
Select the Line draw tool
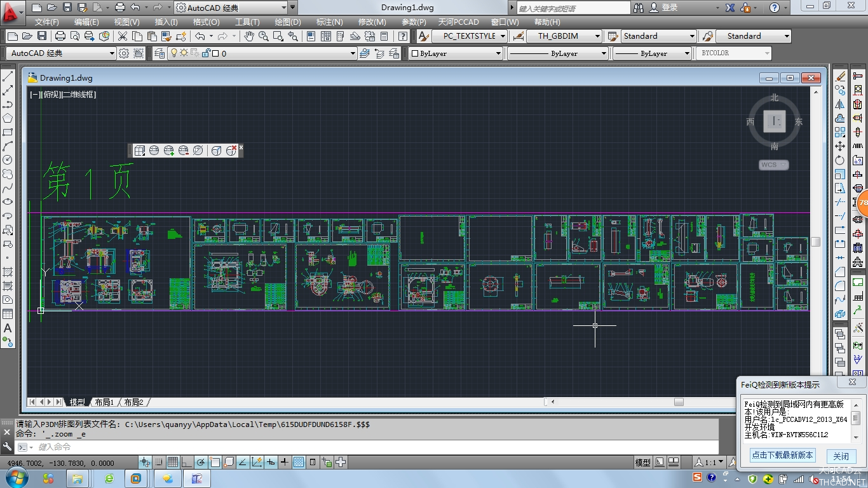pyautogui.click(x=8, y=77)
